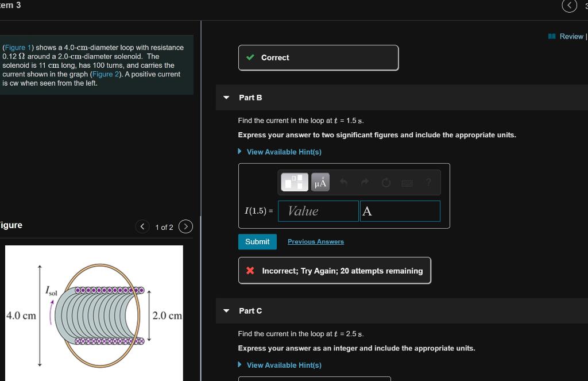Go to previous figure with left arrow
588x381 pixels.
142,226
